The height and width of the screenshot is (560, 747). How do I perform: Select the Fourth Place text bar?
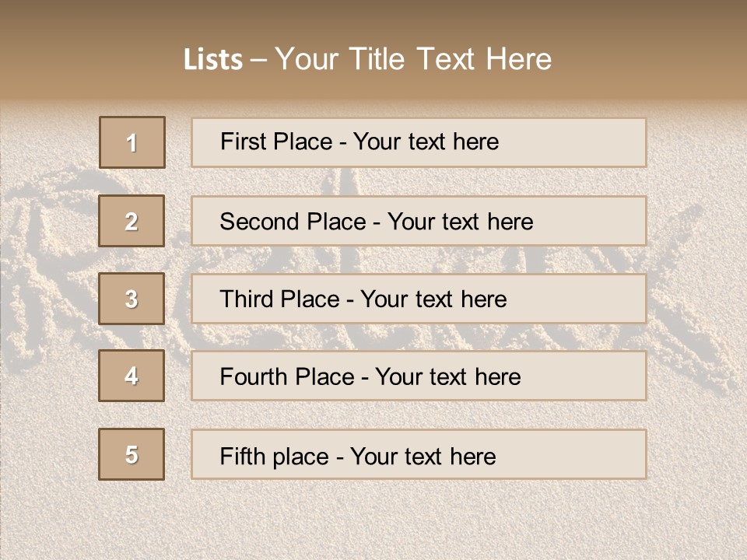(419, 376)
